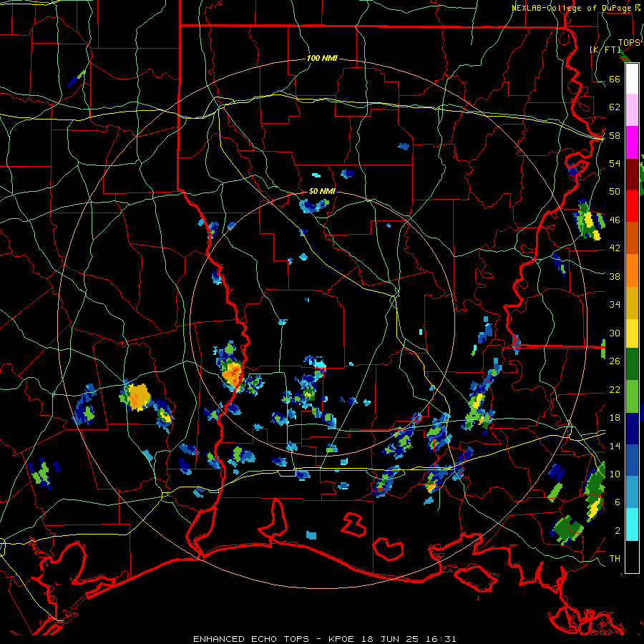The height and width of the screenshot is (644, 644).
Task: Click the bright red legend swatch near 46
Action: (x=632, y=206)
